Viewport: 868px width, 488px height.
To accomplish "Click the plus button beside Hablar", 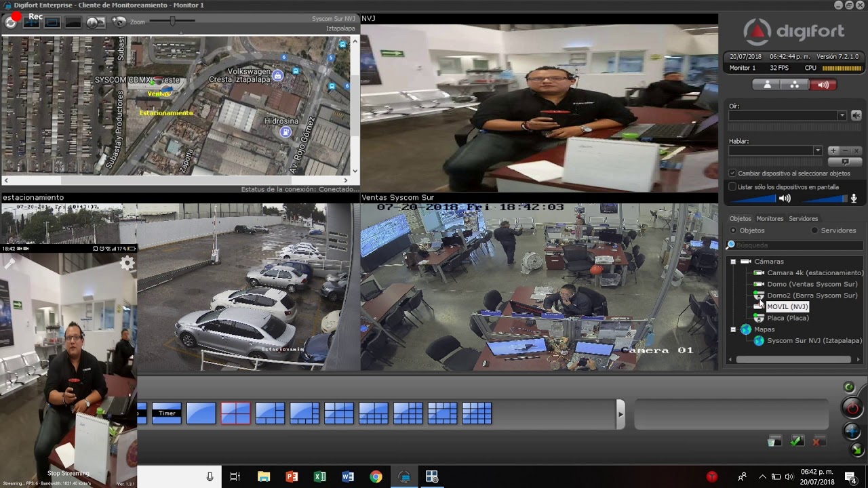I will (833, 150).
